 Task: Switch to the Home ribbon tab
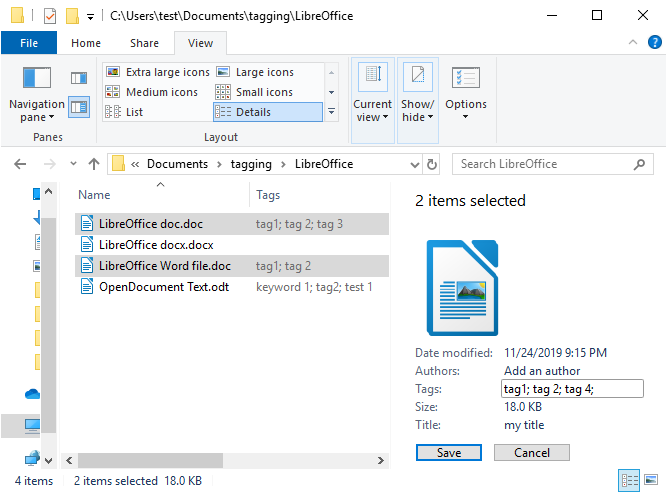point(86,43)
